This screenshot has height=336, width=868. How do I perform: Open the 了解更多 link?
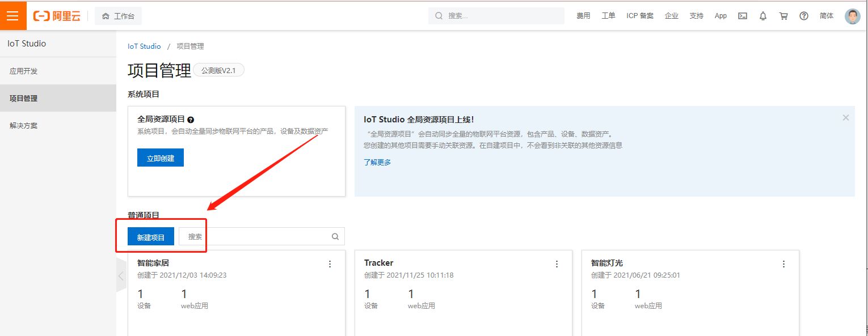(x=377, y=162)
